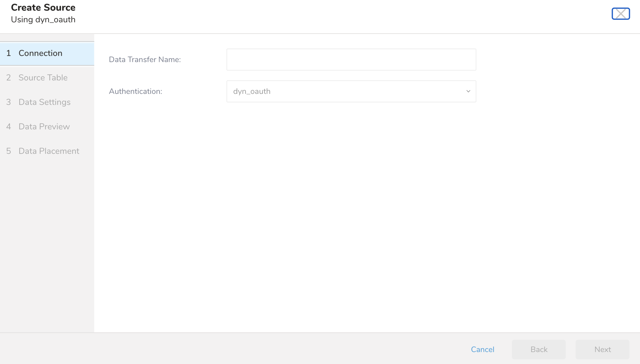Click step number 5 in the sidebar
This screenshot has width=640, height=364.
coord(9,151)
